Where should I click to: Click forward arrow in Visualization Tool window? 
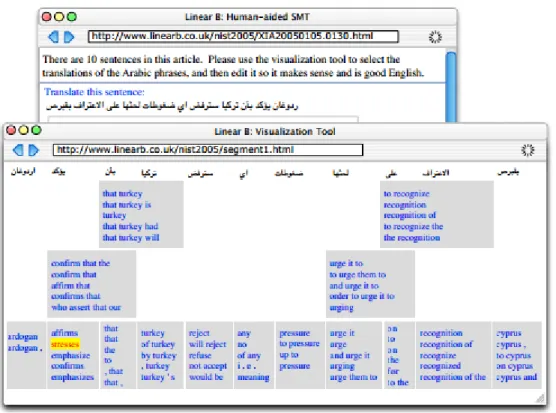(x=34, y=150)
